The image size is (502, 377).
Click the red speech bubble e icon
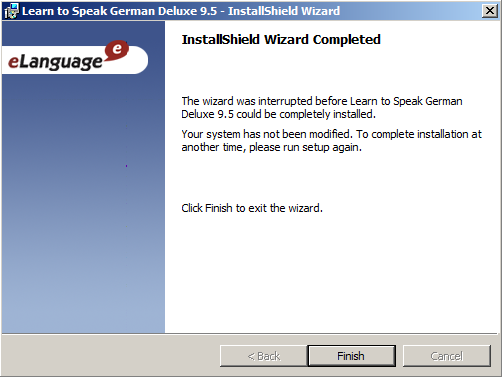116,50
